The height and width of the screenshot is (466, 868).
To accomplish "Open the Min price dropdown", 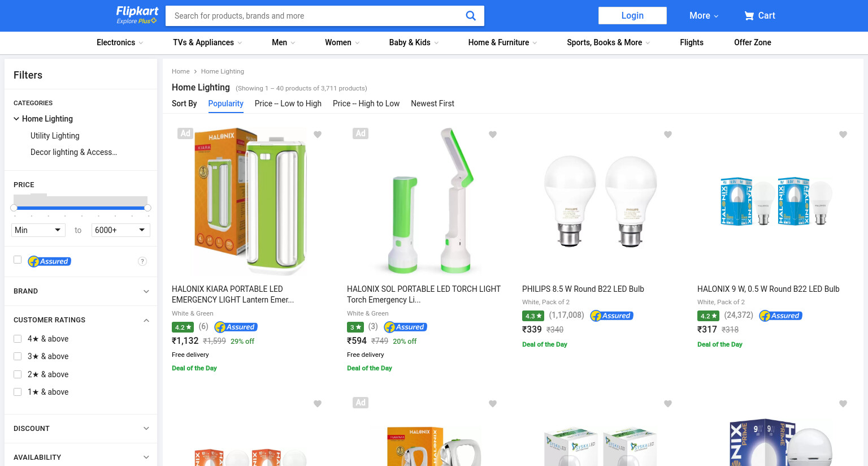I will click(38, 230).
